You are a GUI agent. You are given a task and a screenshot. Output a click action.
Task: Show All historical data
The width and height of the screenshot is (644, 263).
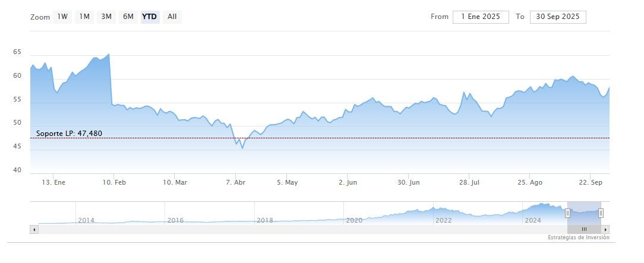tap(172, 17)
